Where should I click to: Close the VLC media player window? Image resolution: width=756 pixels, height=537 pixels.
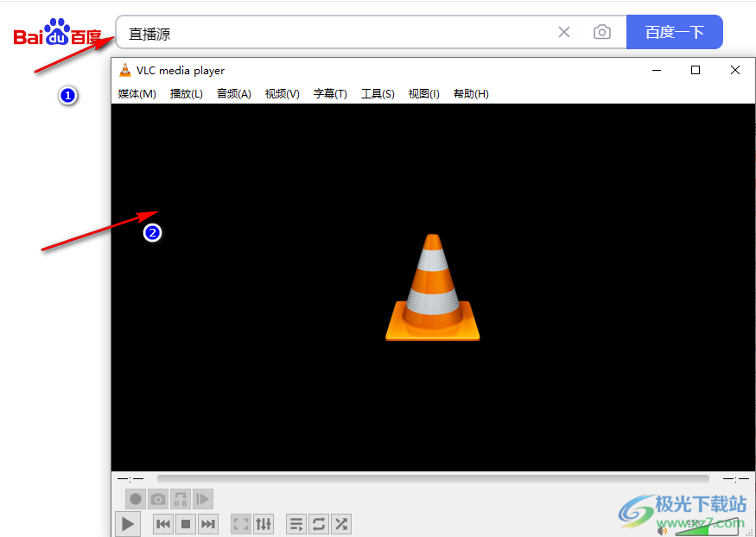(734, 70)
